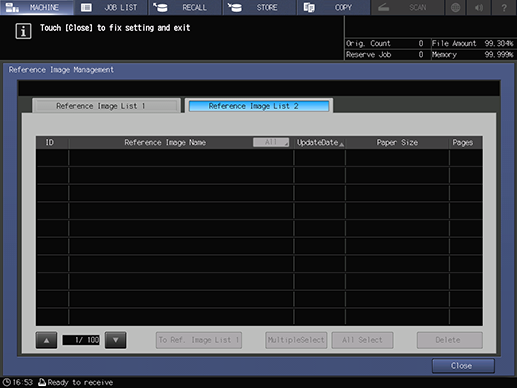517x388 pixels.
Task: Click the Close button
Action: 463,366
